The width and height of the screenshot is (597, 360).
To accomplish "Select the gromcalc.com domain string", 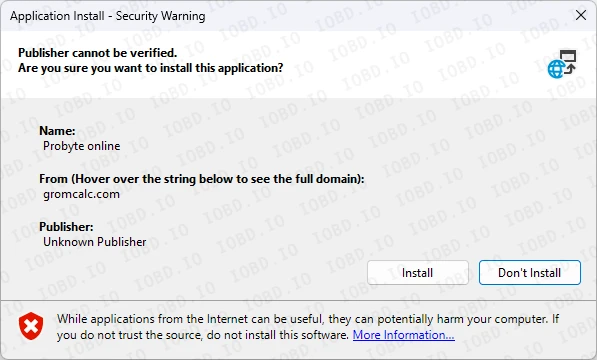I will point(81,194).
